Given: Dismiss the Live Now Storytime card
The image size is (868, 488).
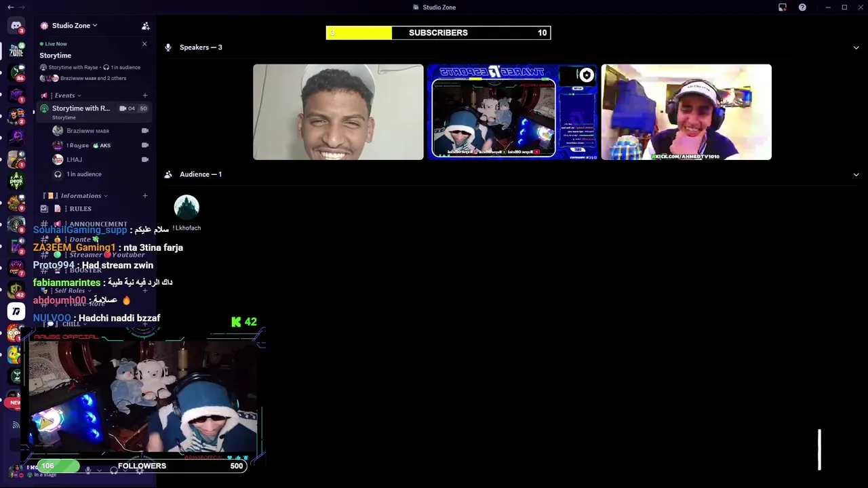Looking at the screenshot, I should pos(144,44).
